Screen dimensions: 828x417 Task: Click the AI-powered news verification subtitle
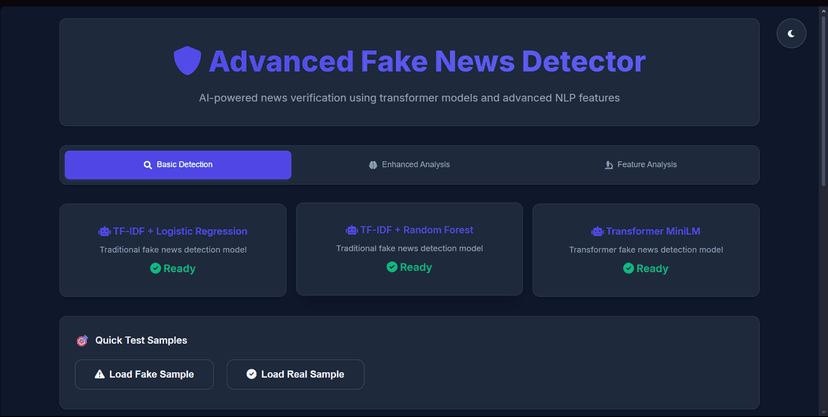(409, 98)
